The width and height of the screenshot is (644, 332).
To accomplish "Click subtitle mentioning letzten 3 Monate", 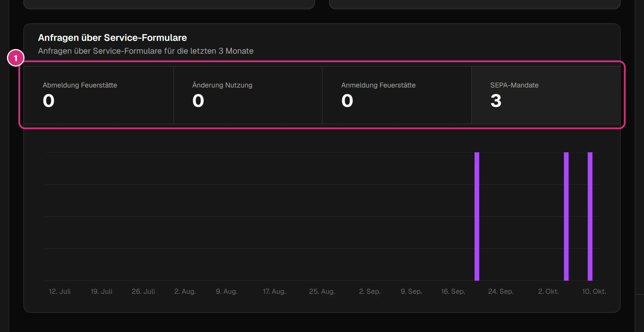I will pyautogui.click(x=146, y=51).
